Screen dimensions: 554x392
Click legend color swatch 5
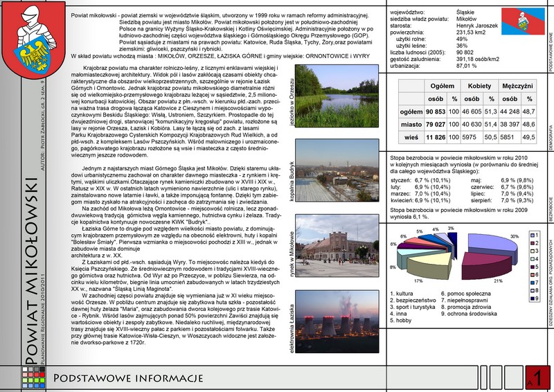[x=533, y=267]
